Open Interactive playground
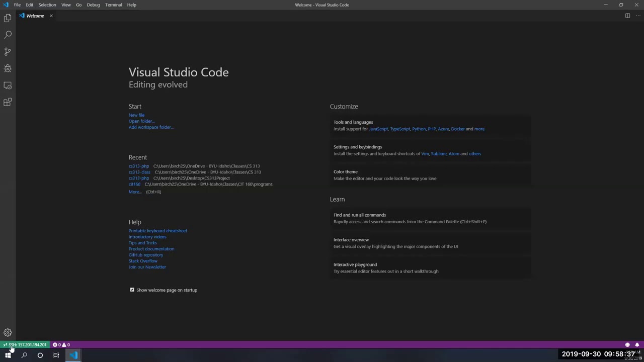 [431, 268]
